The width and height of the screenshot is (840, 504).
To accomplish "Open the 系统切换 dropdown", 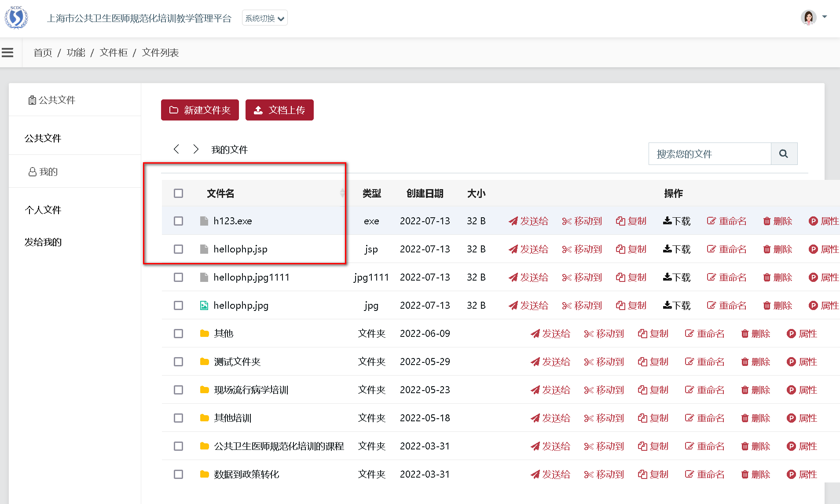I will pos(265,18).
